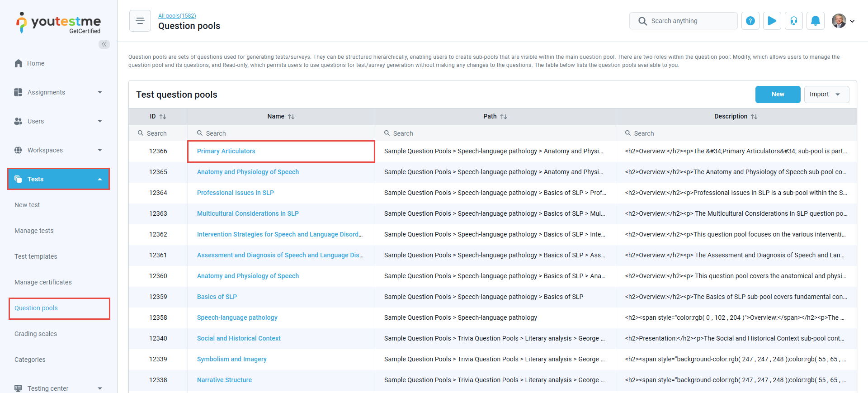The image size is (868, 393).
Task: Expand the Assignments menu arrow
Action: (100, 92)
